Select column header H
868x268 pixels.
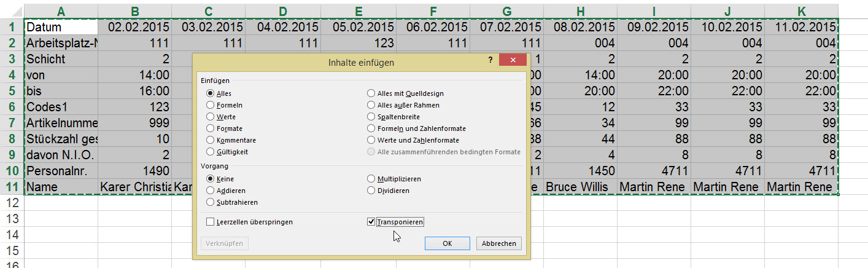(x=579, y=10)
